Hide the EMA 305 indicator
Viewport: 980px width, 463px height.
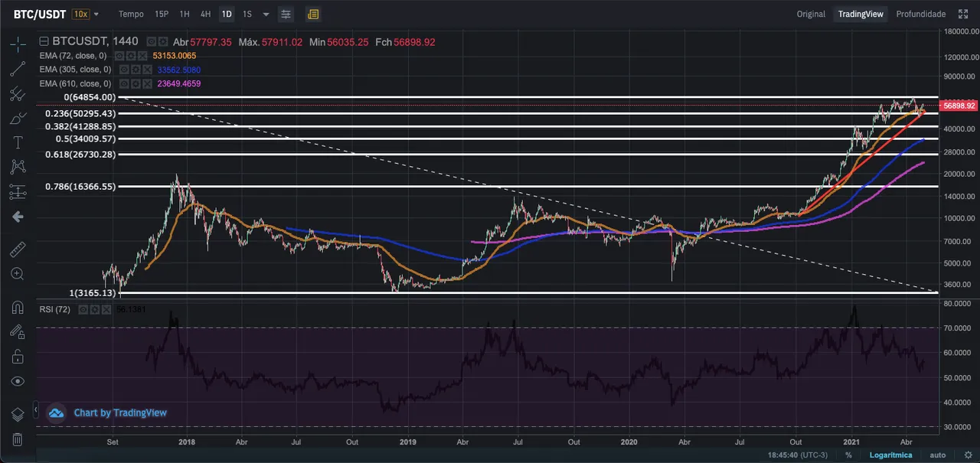(x=123, y=70)
